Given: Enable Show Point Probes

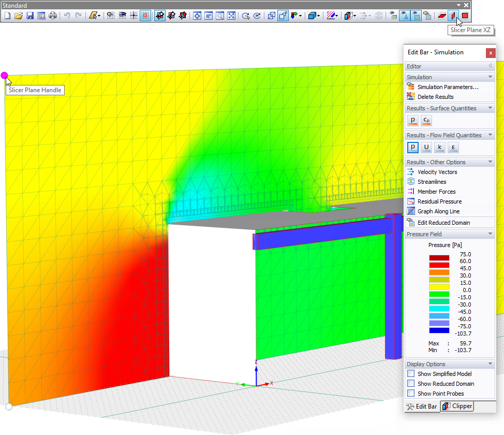Looking at the screenshot, I should coord(411,393).
